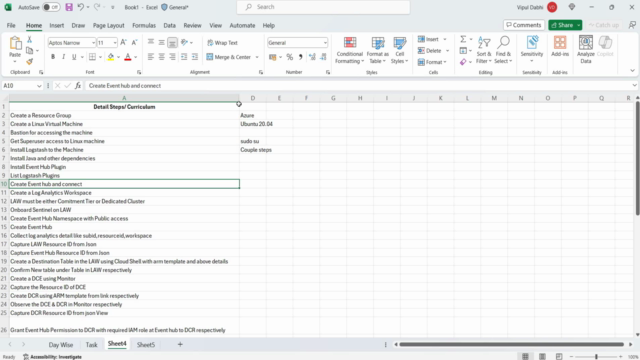Decrease font size with smaller A
Viewport: 640px width, 360px height.
click(134, 42)
